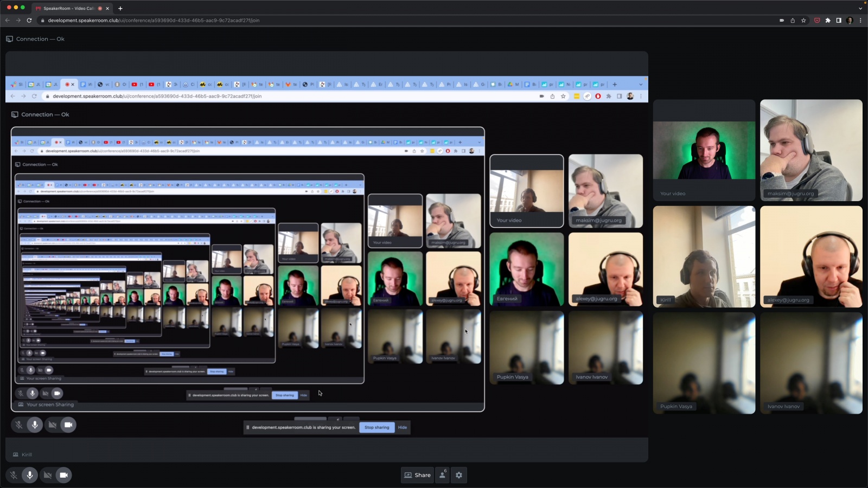Mute the microphone using the crossed-out mic button
The image size is (868, 488).
tap(14, 475)
